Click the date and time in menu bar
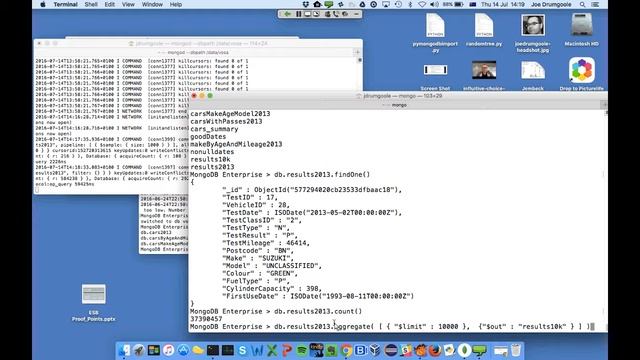Image resolution: width=640 pixels, height=360 pixels. pyautogui.click(x=503, y=4)
